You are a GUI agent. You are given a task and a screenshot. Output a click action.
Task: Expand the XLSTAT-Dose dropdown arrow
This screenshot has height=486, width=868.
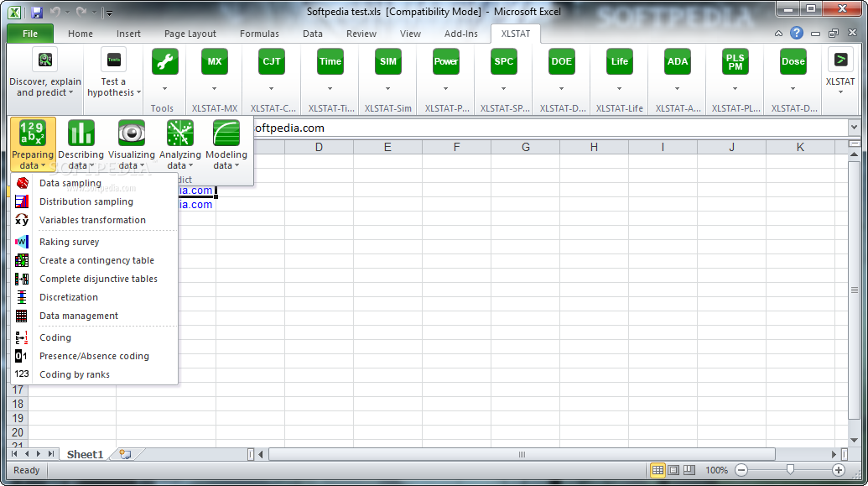(793, 89)
